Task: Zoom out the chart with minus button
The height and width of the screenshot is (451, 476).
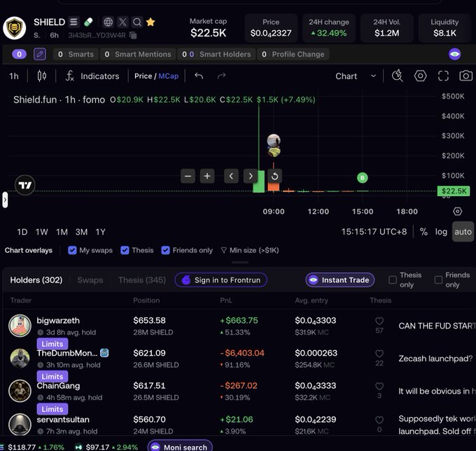Action: [188, 176]
